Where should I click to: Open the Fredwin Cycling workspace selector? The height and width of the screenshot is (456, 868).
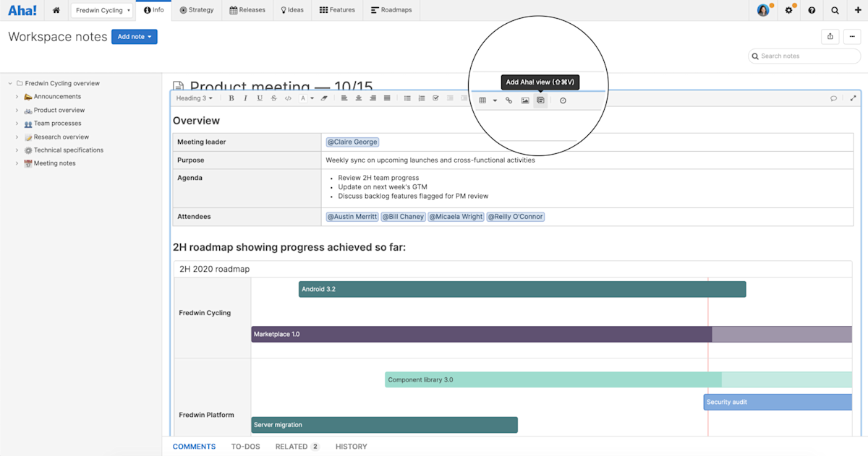(x=102, y=10)
